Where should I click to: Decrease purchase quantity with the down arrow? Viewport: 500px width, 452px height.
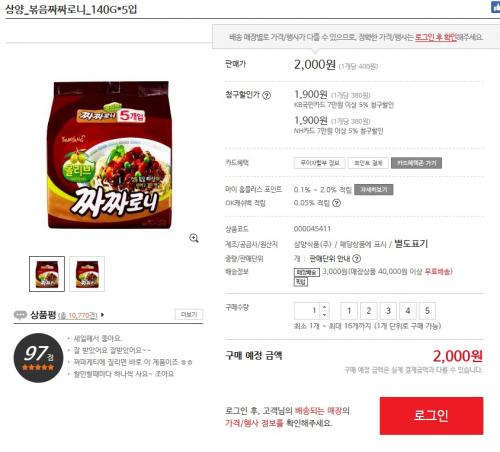[324, 315]
